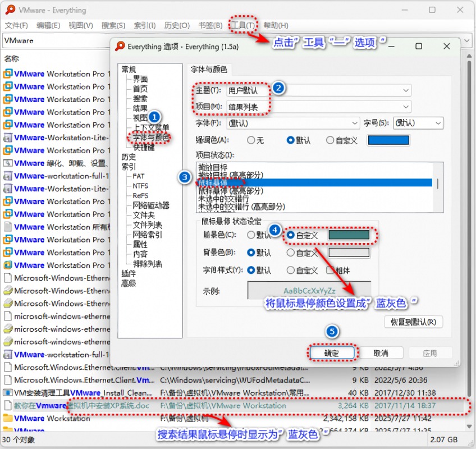Viewport: 476px width, 449px height.
Task: Open the 主题 dropdown showing 用户默认
Action: (x=319, y=90)
